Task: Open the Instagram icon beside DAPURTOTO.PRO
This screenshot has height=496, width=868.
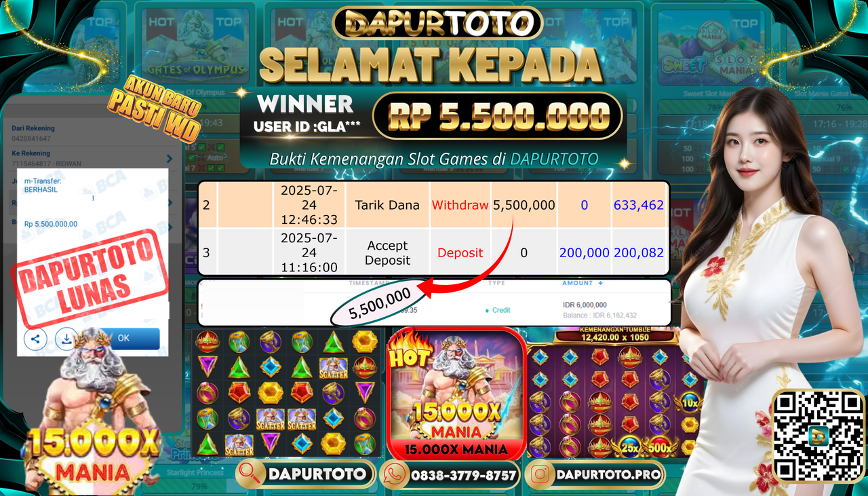Action: (540, 475)
